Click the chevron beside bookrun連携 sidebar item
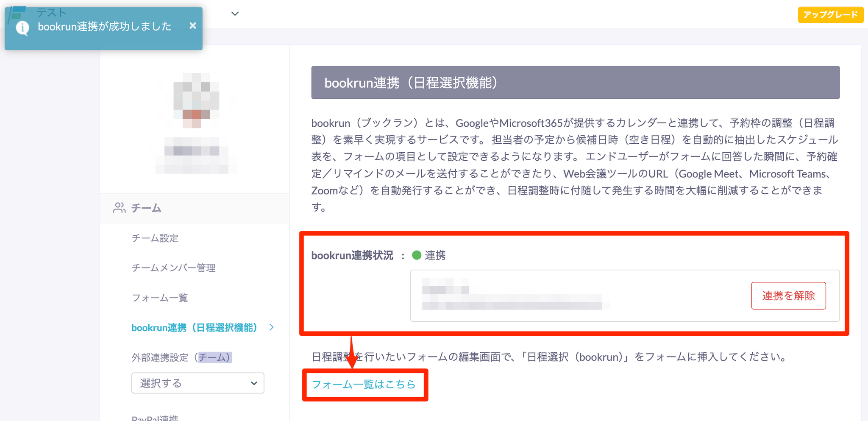868x421 pixels. pyautogui.click(x=272, y=327)
